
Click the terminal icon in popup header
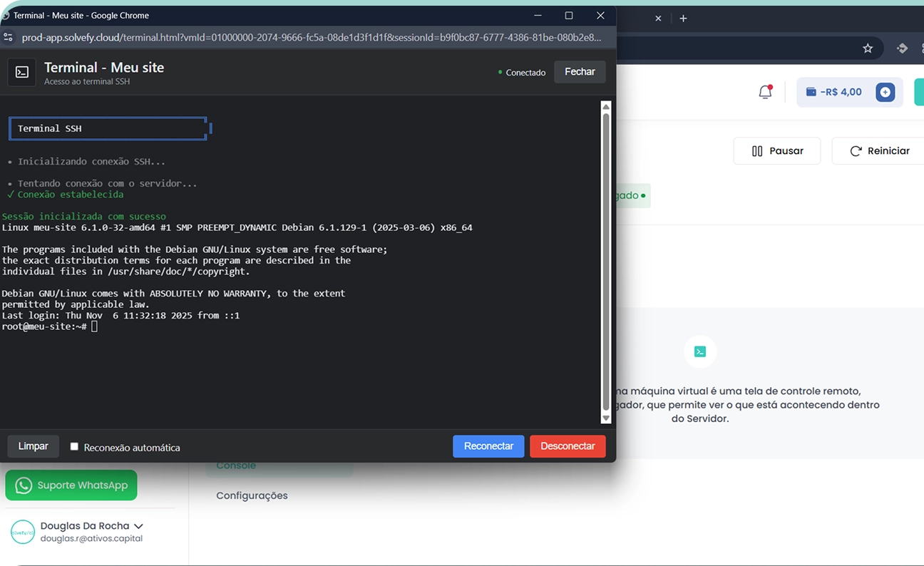coord(22,73)
